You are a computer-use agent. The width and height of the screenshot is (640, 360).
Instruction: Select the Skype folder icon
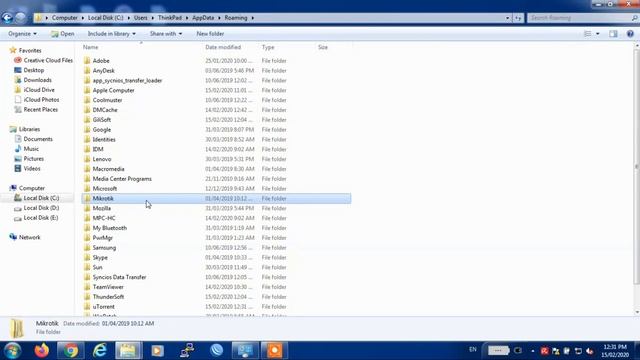pyautogui.click(x=87, y=257)
